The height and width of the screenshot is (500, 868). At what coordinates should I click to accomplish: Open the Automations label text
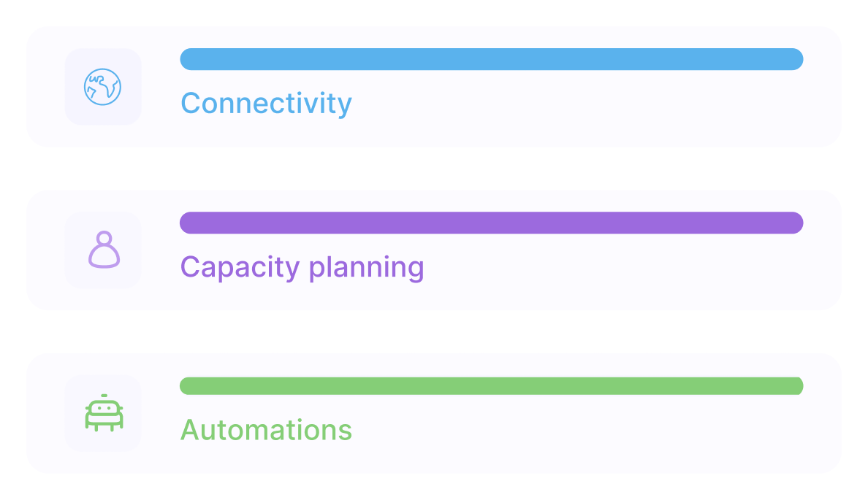pyautogui.click(x=266, y=430)
